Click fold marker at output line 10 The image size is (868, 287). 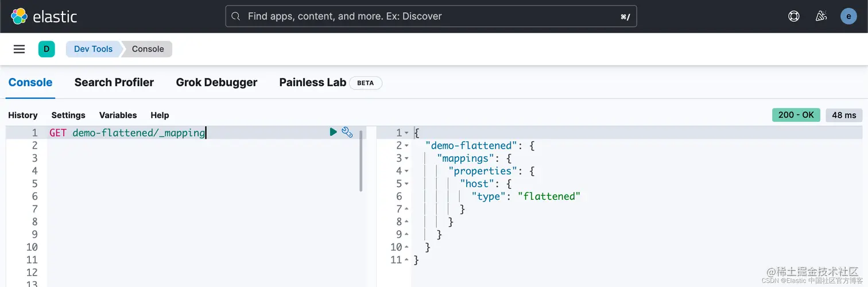click(x=407, y=247)
